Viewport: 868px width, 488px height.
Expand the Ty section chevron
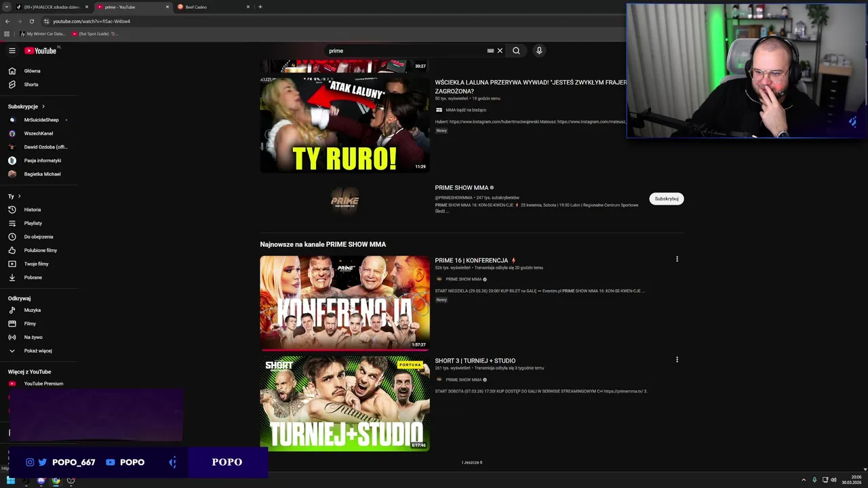pos(19,197)
